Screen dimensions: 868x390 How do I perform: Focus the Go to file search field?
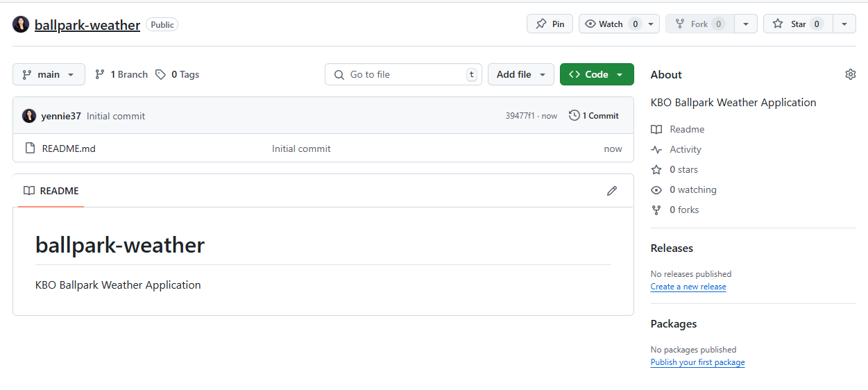tap(403, 74)
